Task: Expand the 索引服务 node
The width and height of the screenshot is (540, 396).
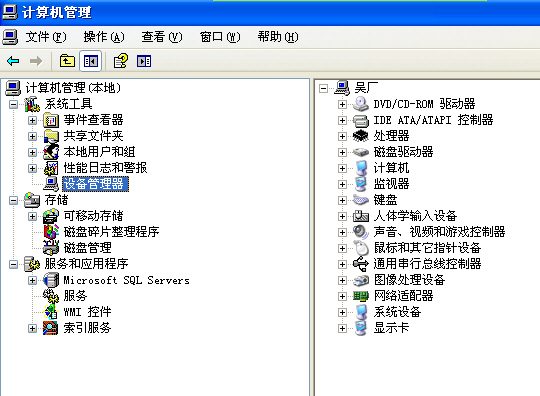Action: (x=32, y=328)
